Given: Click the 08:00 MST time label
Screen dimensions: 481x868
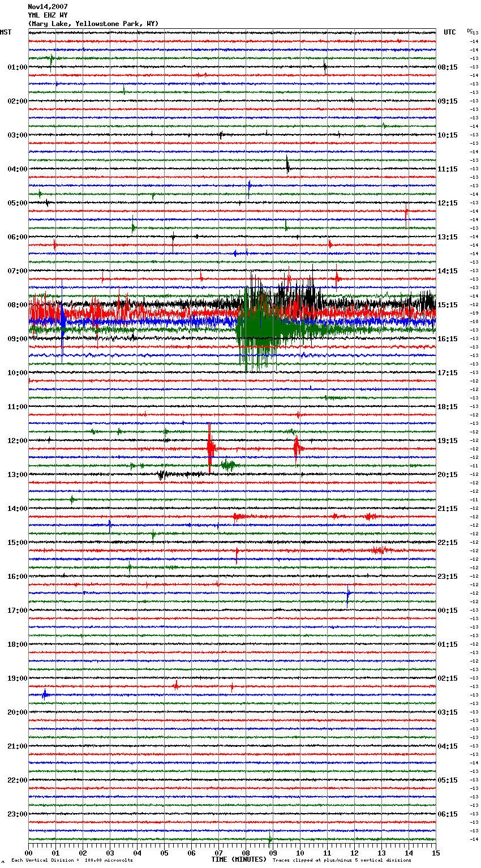Looking at the screenshot, I should pyautogui.click(x=17, y=305).
